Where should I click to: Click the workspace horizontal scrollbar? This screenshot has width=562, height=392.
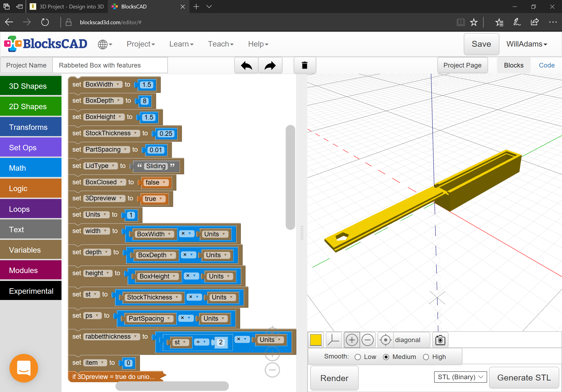click(x=172, y=386)
